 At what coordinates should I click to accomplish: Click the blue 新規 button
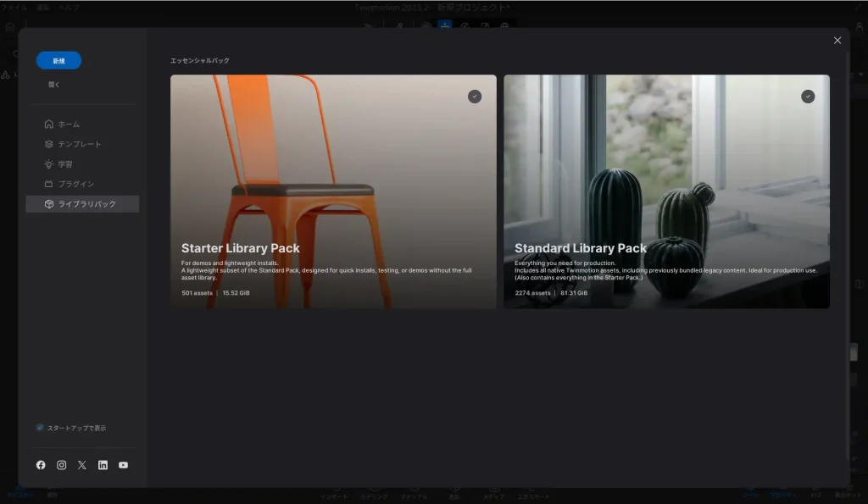pos(58,61)
